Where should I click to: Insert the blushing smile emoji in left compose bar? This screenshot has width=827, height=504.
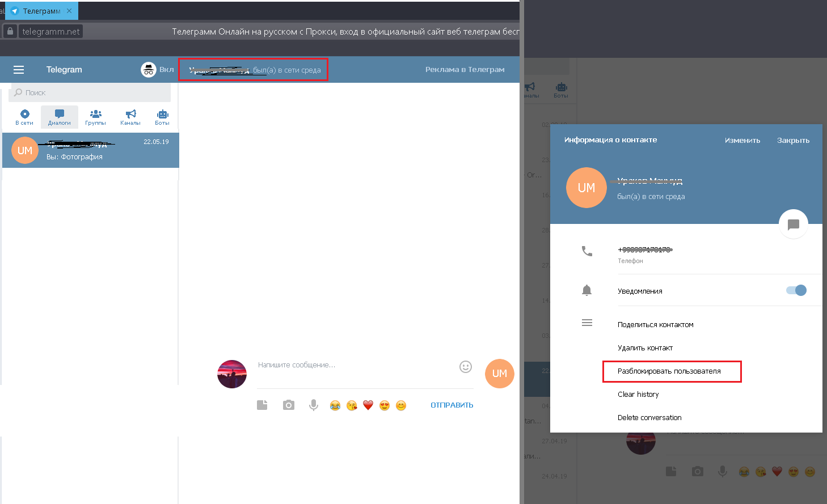point(401,405)
